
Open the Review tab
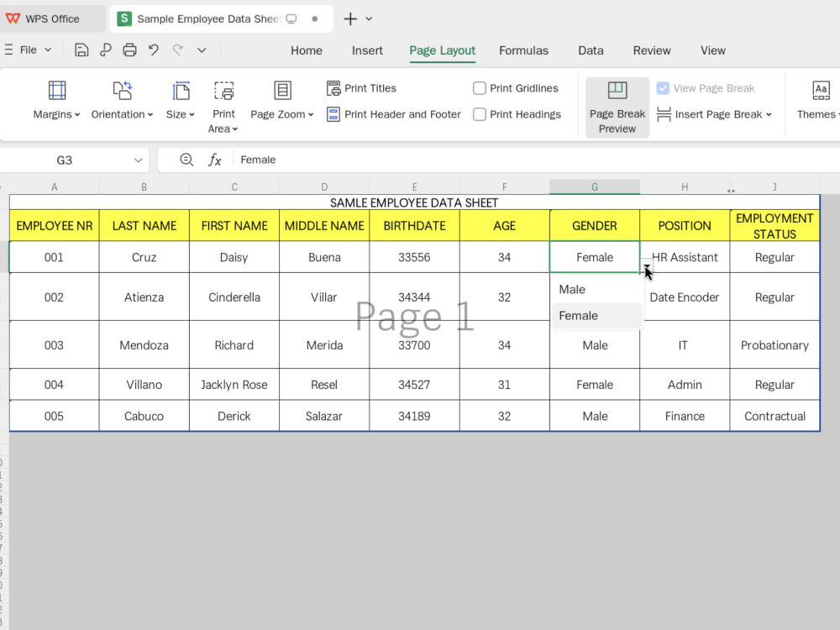tap(652, 50)
